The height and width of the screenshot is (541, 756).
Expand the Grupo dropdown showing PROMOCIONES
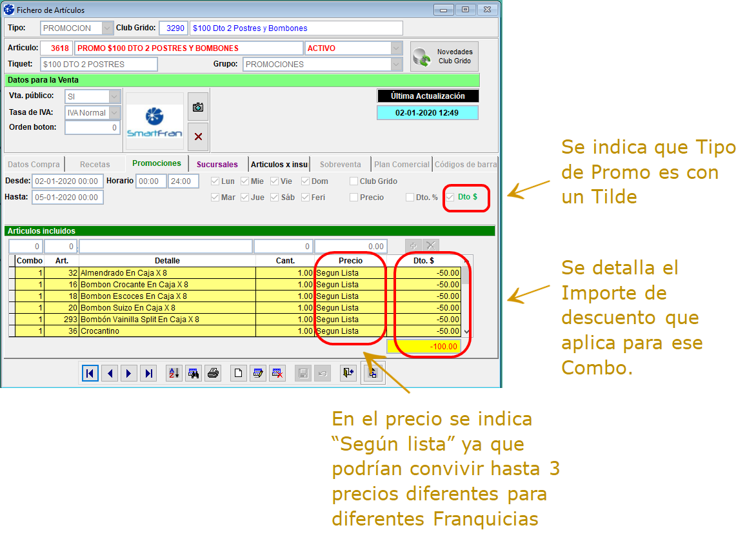tap(396, 64)
